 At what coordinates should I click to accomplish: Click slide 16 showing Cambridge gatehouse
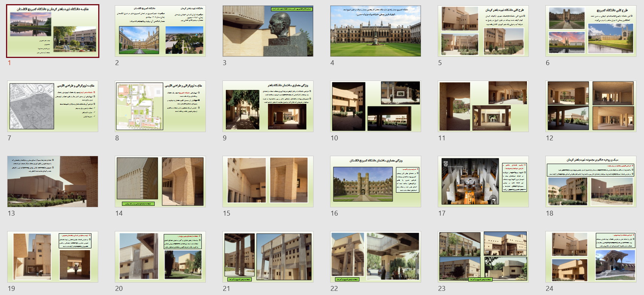click(376, 182)
